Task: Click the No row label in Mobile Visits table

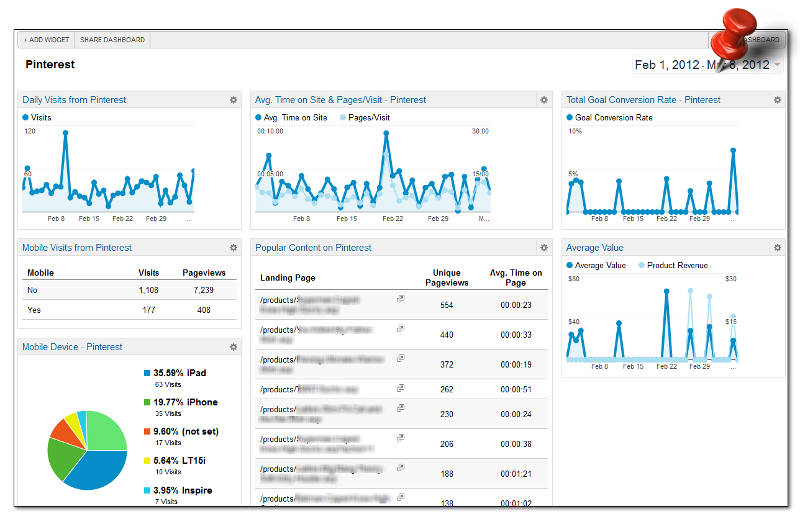Action: [x=32, y=290]
